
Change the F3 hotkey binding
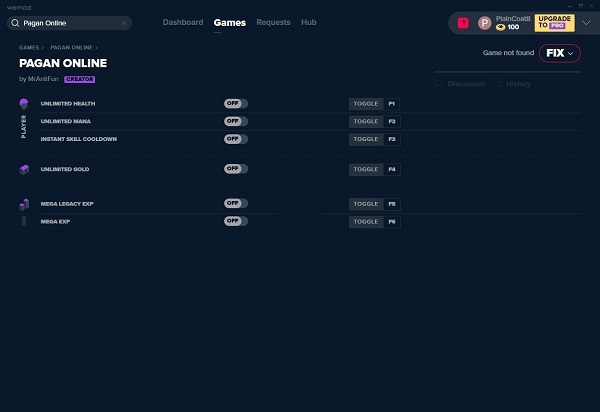click(x=392, y=139)
